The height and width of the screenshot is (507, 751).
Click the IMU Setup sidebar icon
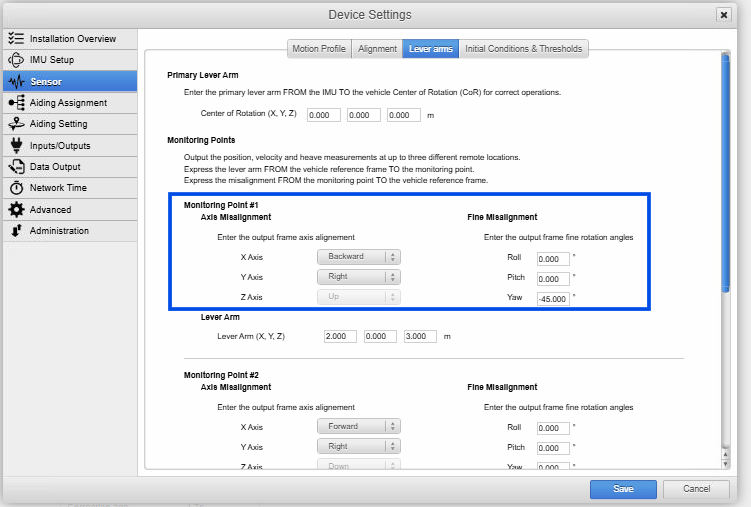click(16, 60)
